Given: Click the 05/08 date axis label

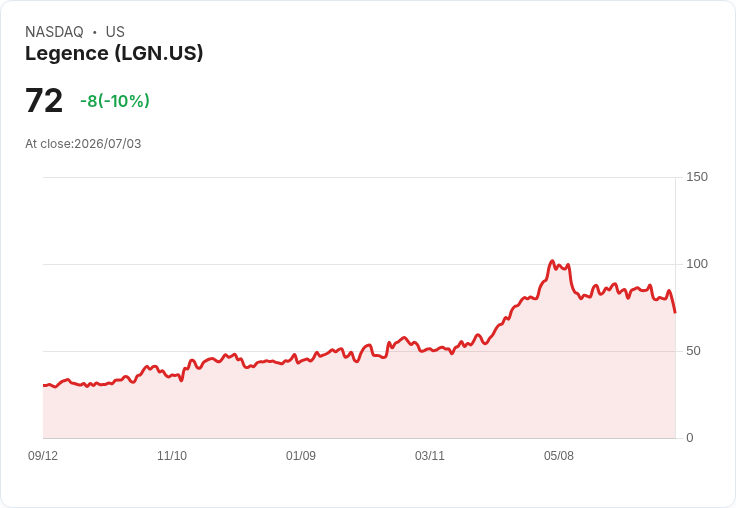Looking at the screenshot, I should (559, 456).
